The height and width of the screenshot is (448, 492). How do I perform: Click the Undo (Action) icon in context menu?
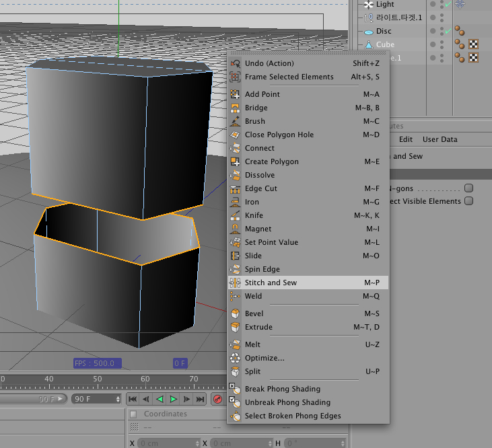235,63
